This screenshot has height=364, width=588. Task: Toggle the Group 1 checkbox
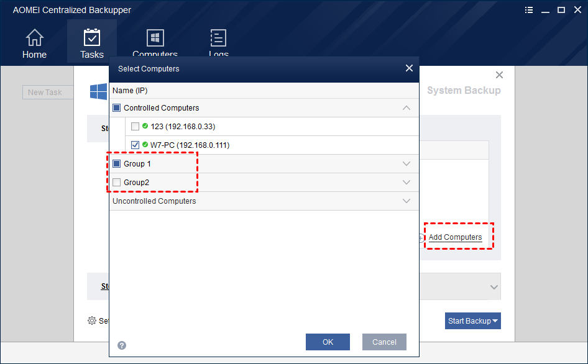pos(117,164)
